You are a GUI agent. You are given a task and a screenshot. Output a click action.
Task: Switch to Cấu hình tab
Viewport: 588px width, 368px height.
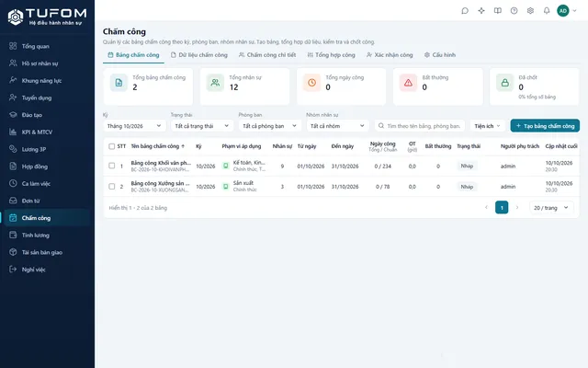point(440,55)
